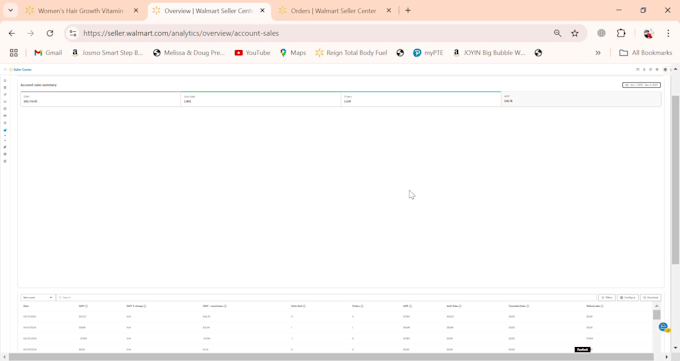Open the blue chat help bubble
680x361 pixels.
pos(663,327)
